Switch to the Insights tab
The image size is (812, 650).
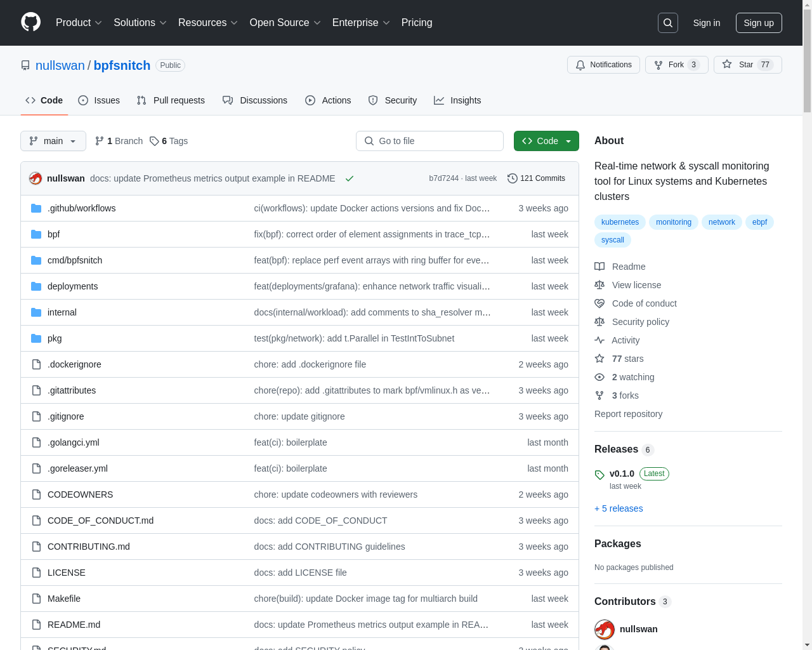click(457, 100)
